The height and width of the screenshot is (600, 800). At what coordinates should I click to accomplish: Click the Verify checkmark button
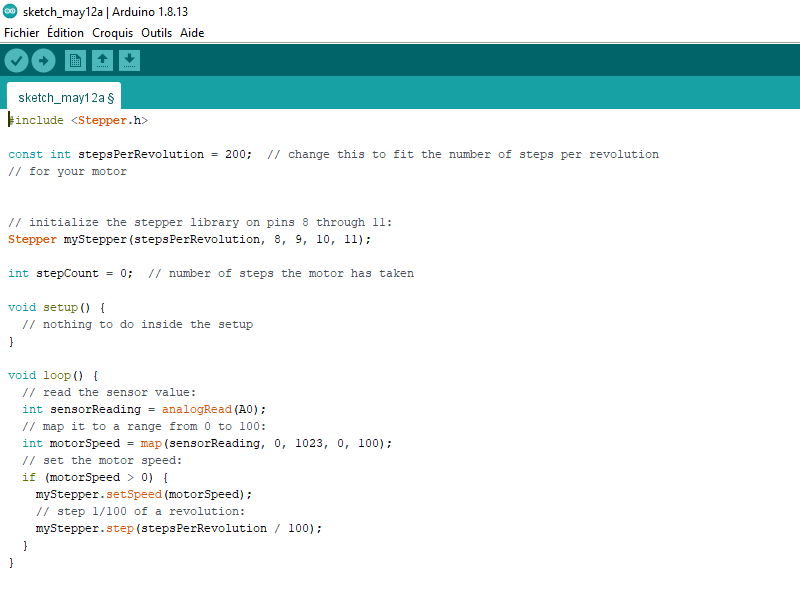pyautogui.click(x=16, y=61)
